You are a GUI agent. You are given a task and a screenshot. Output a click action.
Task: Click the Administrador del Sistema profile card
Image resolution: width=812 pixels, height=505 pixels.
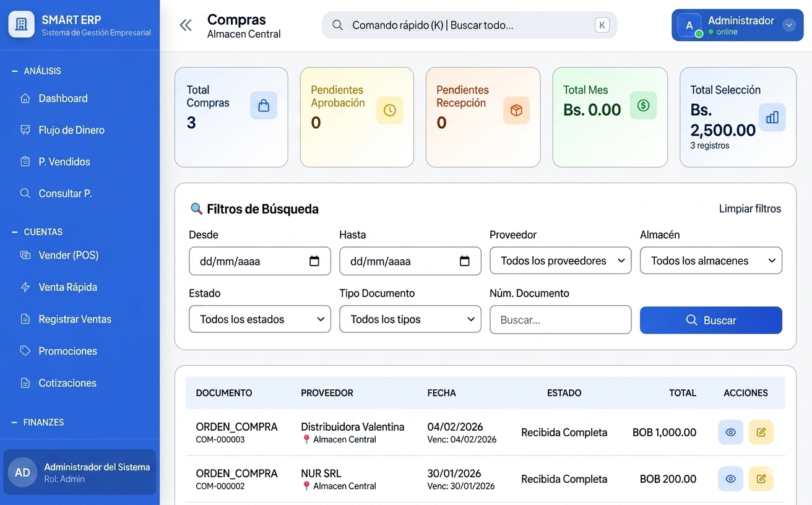pyautogui.click(x=80, y=472)
